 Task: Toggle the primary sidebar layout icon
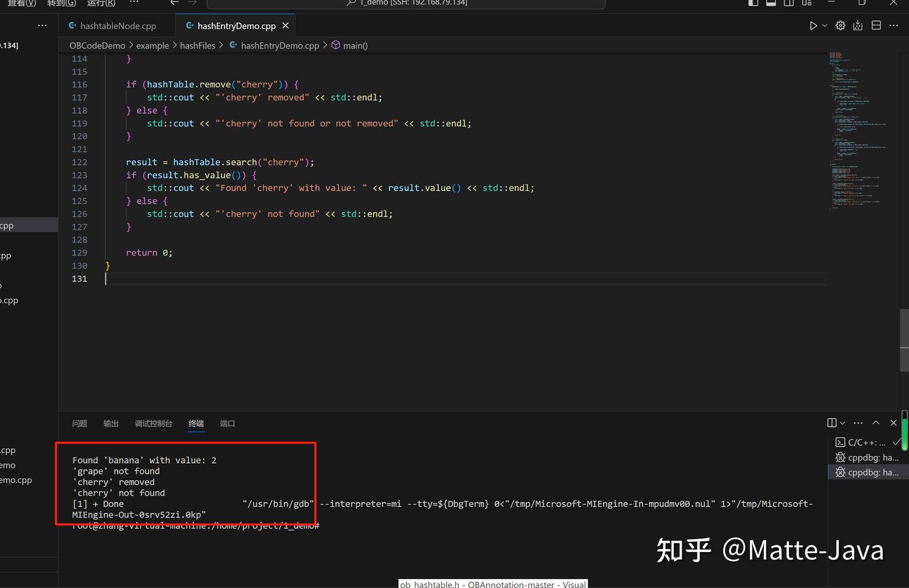(x=753, y=3)
